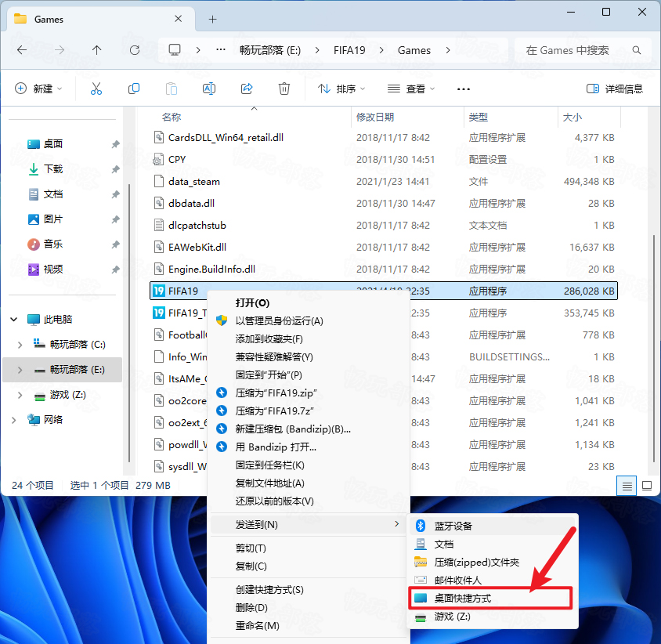Click Compress to "FIFA19.zip"
This screenshot has height=644, width=661.
[x=309, y=393]
